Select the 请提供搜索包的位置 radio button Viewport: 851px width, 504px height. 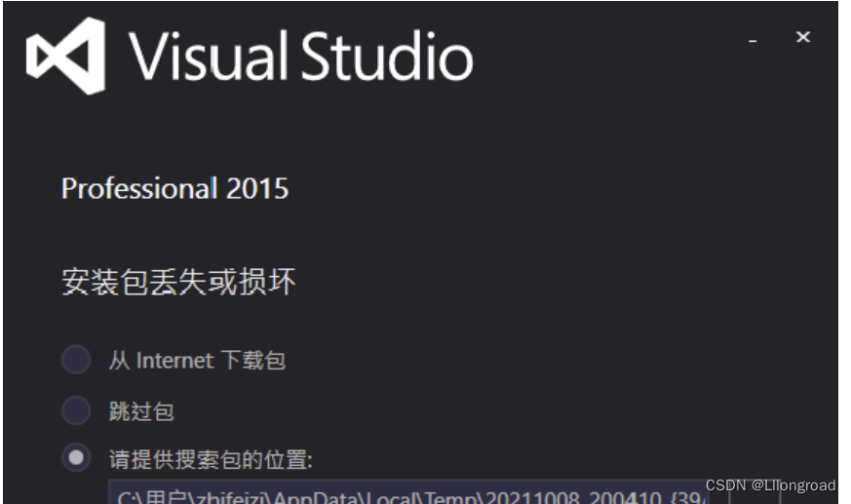click(x=76, y=458)
